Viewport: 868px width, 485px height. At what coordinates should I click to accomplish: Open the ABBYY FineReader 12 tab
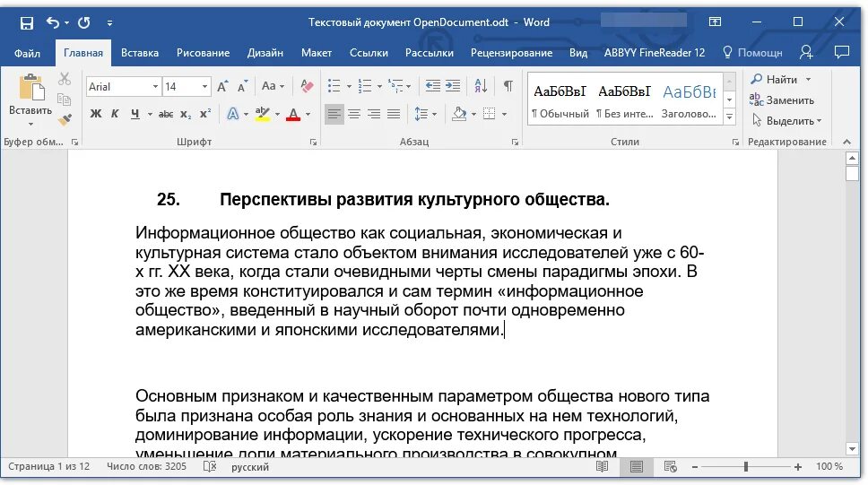(655, 53)
